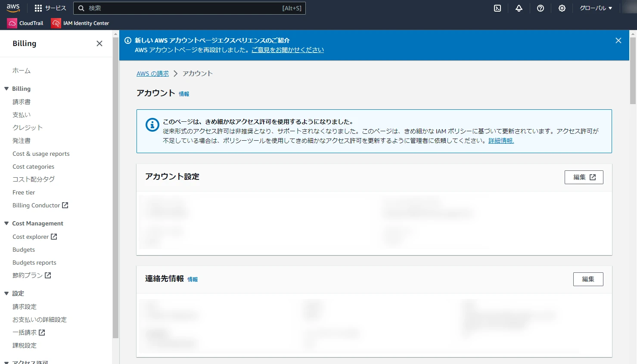Click the search magnifier icon

pos(81,8)
